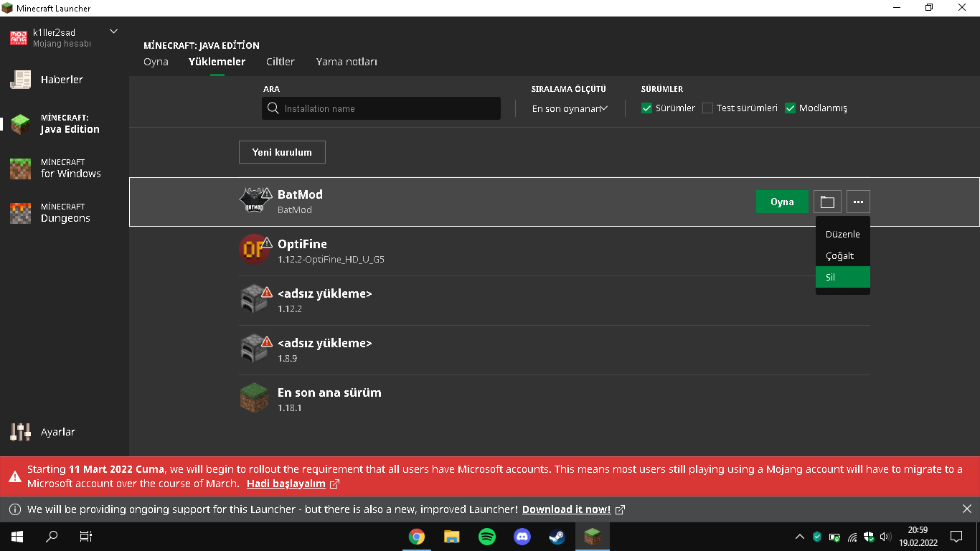Select the En son ana sürüm installation name
The height and width of the screenshot is (551, 980).
[329, 392]
